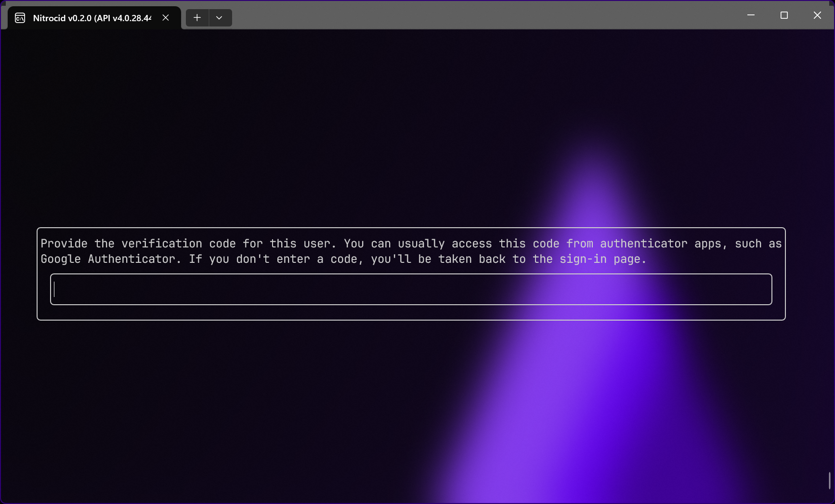This screenshot has height=504, width=835.
Task: Close the terminal window
Action: click(817, 15)
